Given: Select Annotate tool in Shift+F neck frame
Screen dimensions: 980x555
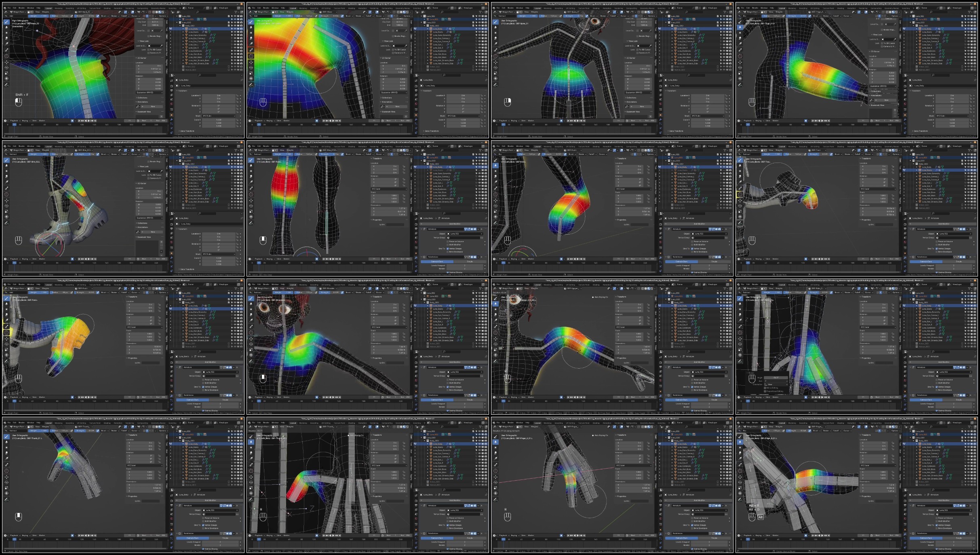Looking at the screenshot, I should (6, 85).
